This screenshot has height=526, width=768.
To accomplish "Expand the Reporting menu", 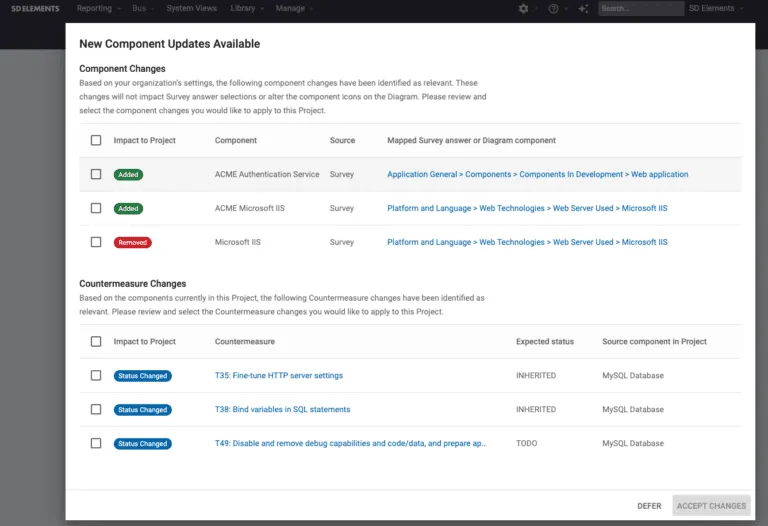I will 98,8.
